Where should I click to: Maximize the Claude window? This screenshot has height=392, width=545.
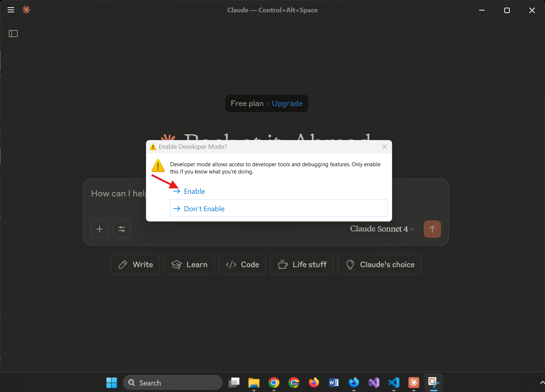(507, 10)
